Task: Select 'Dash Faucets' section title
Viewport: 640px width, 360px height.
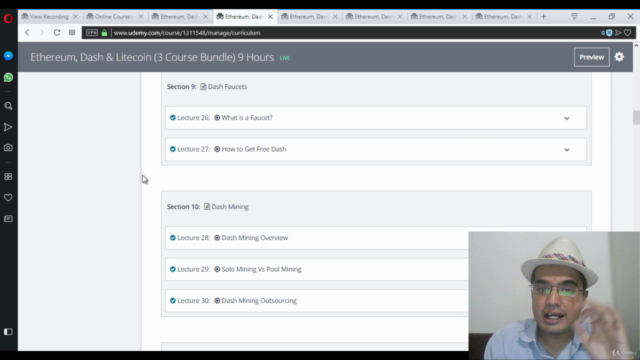Action: point(227,87)
